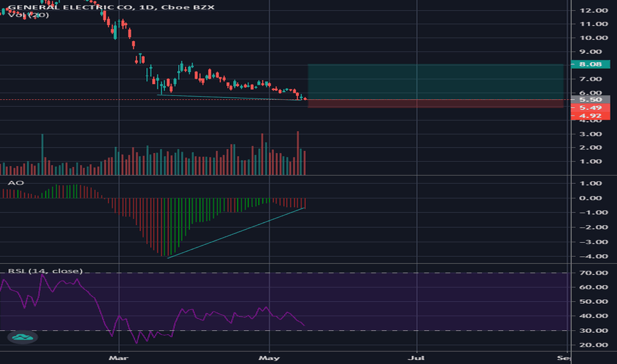Image resolution: width=617 pixels, height=364 pixels.
Task: Click the Jul date label on time axis
Action: [x=416, y=357]
